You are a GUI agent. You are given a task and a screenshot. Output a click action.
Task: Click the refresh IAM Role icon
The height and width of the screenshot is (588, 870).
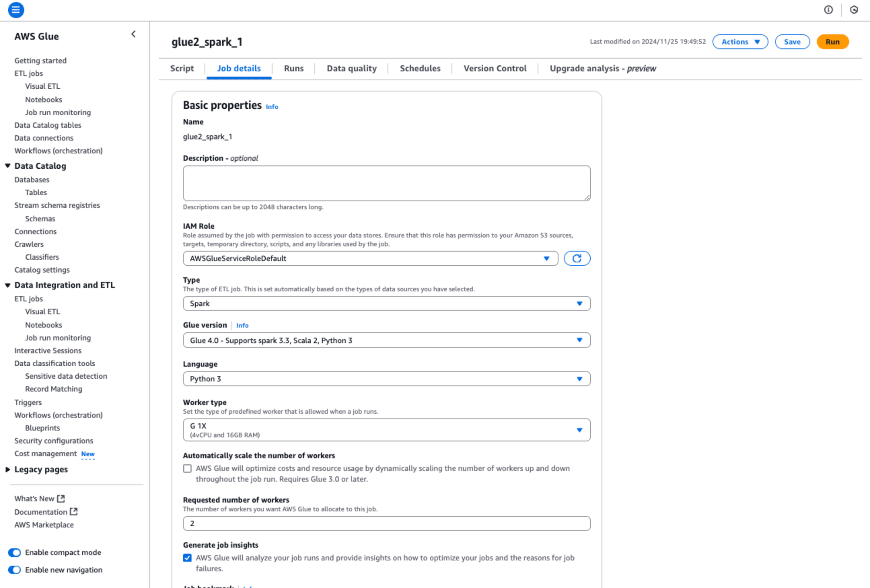(576, 257)
